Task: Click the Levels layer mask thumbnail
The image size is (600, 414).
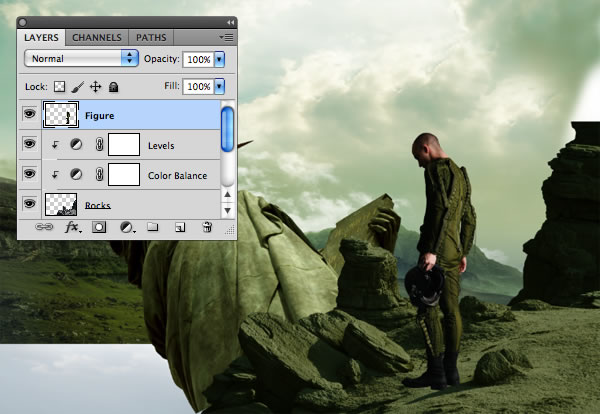Action: [x=124, y=144]
